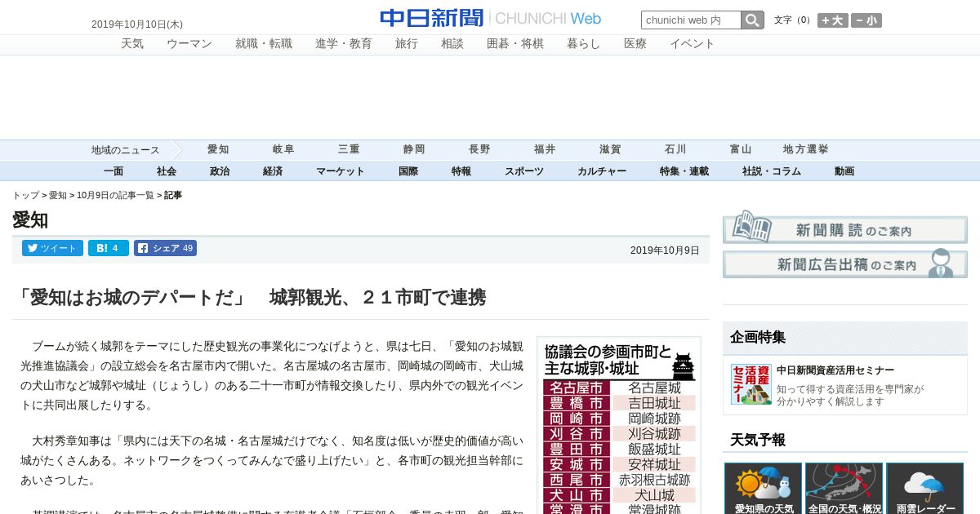The width and height of the screenshot is (980, 514).
Task: Select 三重 regional news tab
Action: [x=349, y=150]
